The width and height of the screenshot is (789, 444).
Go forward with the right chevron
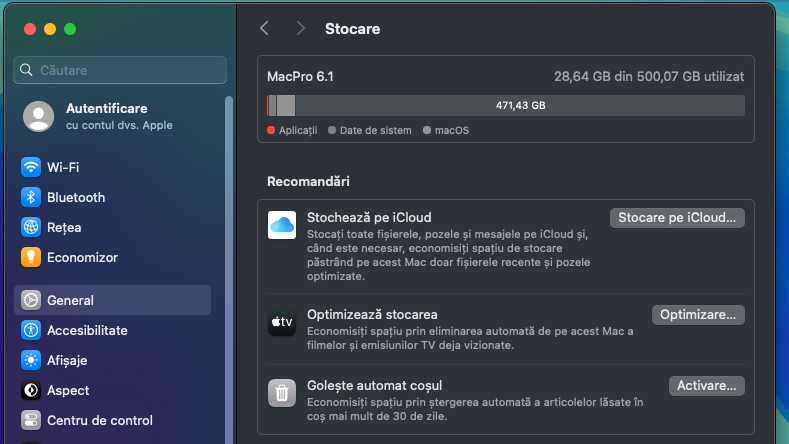(300, 29)
